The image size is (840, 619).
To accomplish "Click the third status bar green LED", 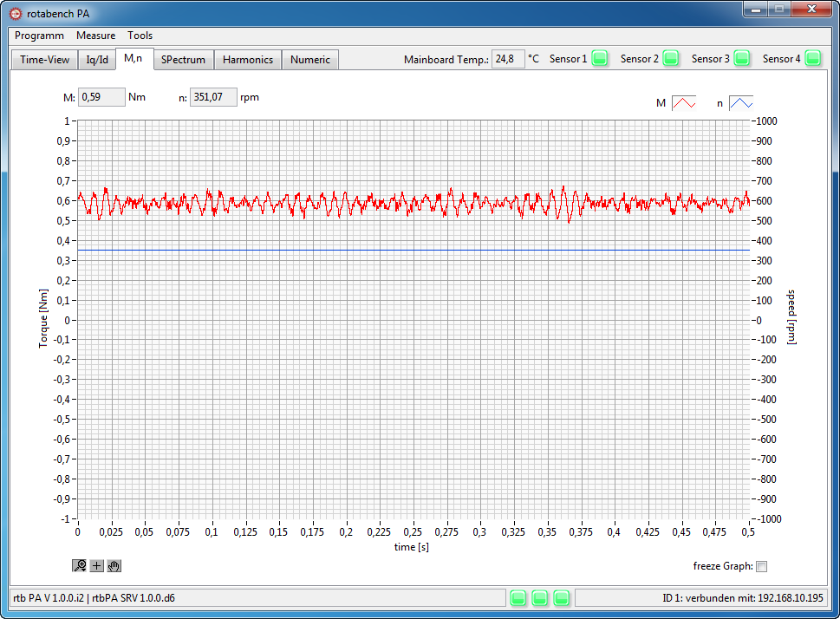I will click(562, 597).
